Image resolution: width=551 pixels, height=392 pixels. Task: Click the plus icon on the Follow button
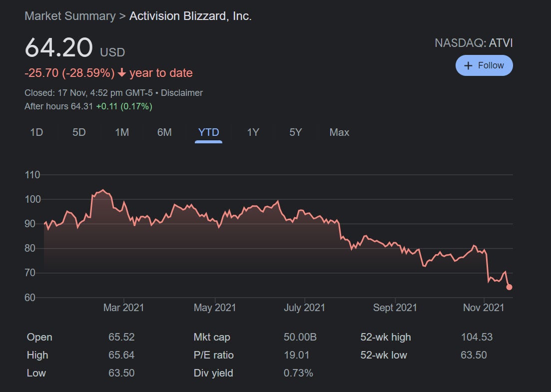468,65
